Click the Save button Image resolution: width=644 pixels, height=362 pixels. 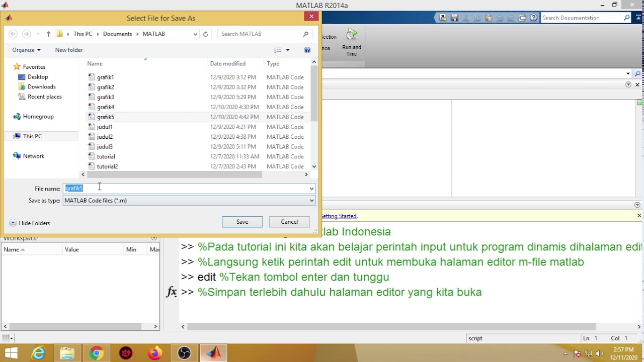click(242, 222)
